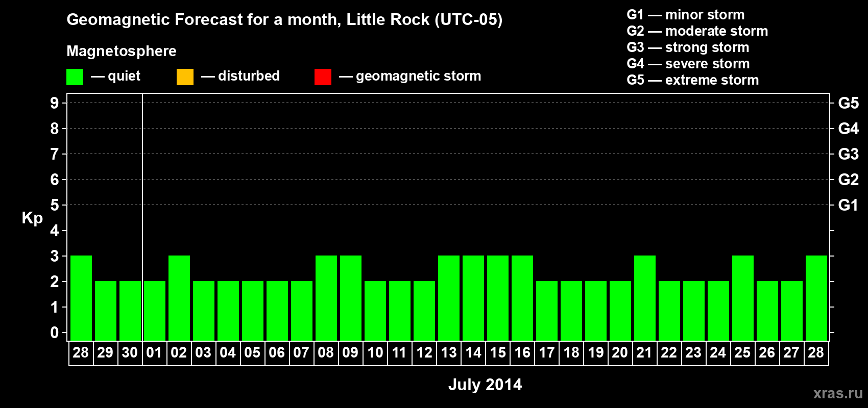
Task: Click the 'G1 — minor storm' legend line
Action: [686, 15]
